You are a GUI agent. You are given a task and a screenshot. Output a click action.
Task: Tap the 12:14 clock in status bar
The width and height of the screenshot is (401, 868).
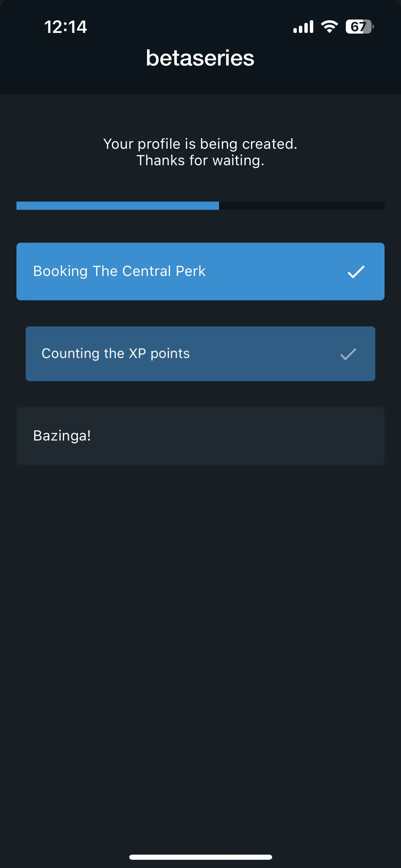click(x=65, y=27)
